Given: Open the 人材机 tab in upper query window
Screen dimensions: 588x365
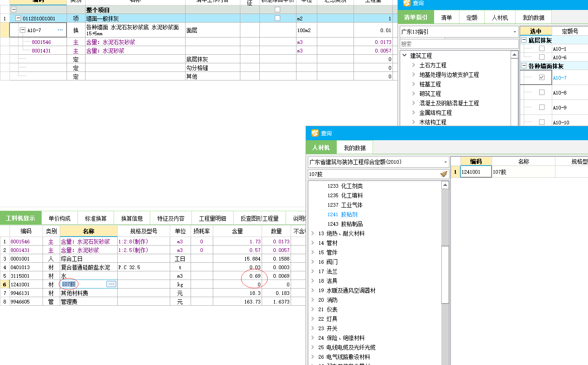Looking at the screenshot, I should click(x=500, y=18).
